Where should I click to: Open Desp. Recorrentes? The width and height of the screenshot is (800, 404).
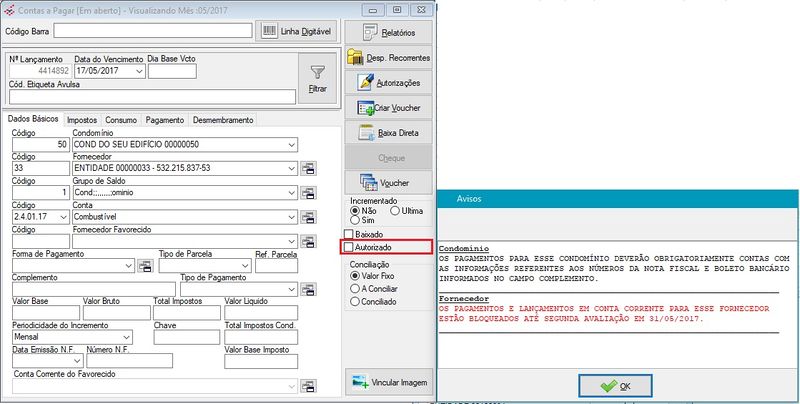[388, 57]
